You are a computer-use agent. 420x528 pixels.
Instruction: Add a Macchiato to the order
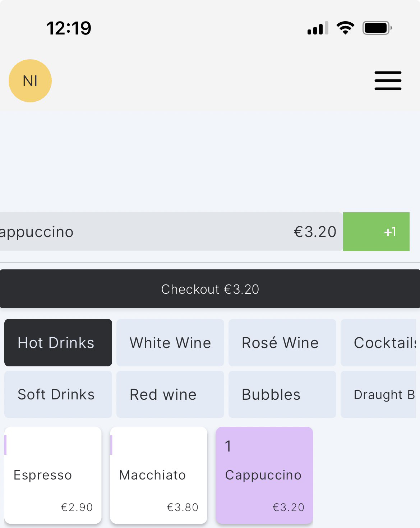pyautogui.click(x=159, y=475)
